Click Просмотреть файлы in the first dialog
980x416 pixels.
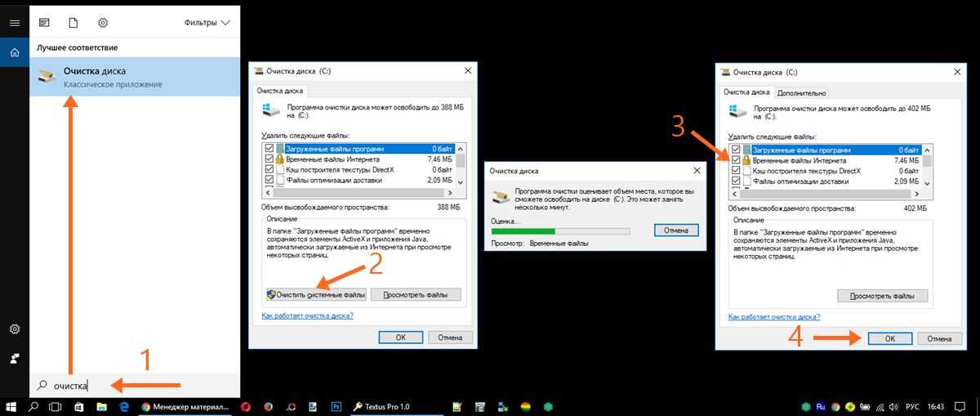coord(416,294)
